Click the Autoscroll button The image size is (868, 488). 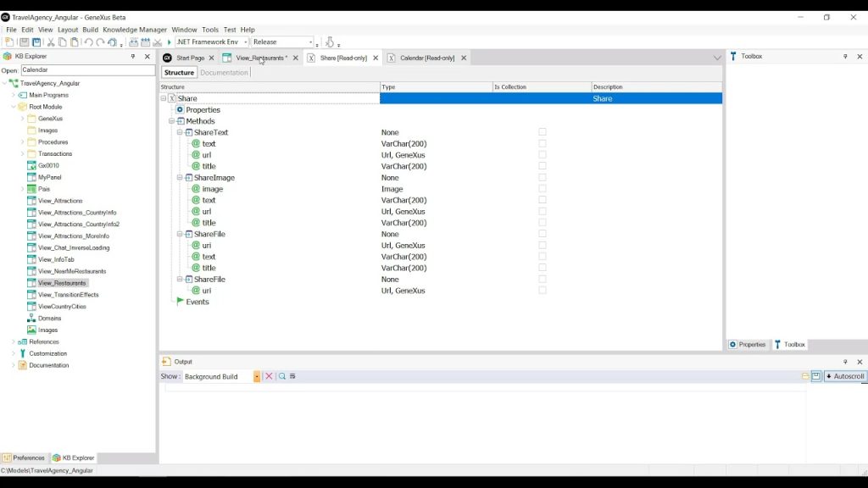point(845,376)
